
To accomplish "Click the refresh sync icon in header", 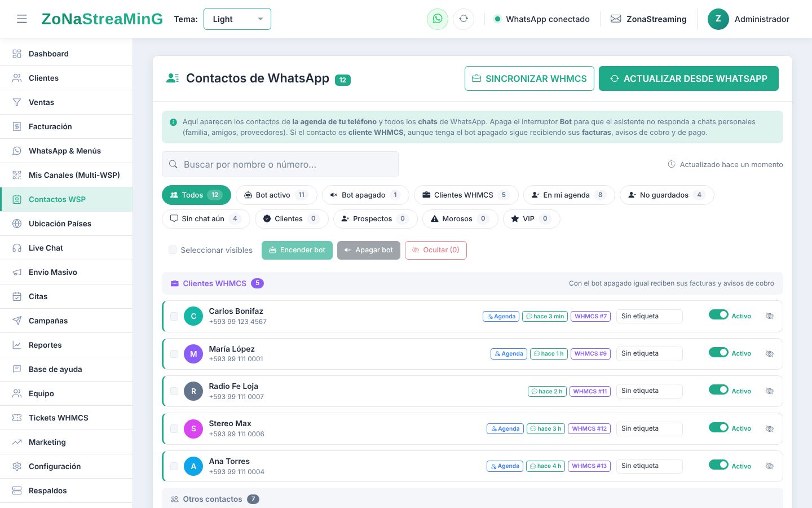I will point(464,19).
